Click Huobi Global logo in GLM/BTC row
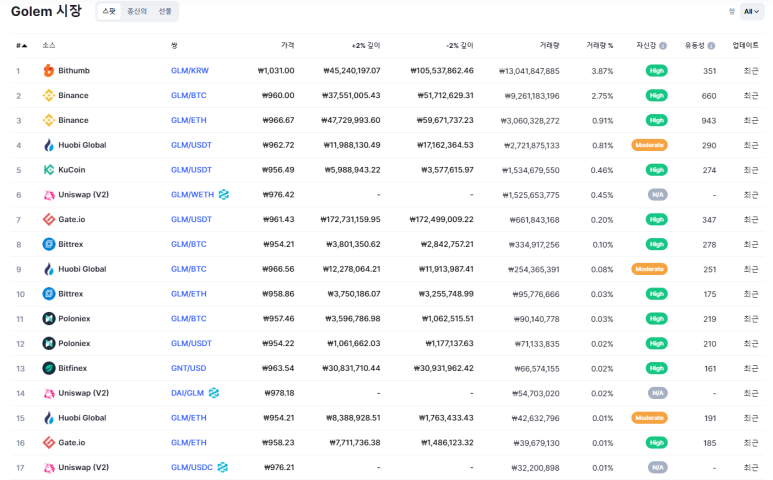Image resolution: width=773 pixels, height=480 pixels. [x=48, y=269]
